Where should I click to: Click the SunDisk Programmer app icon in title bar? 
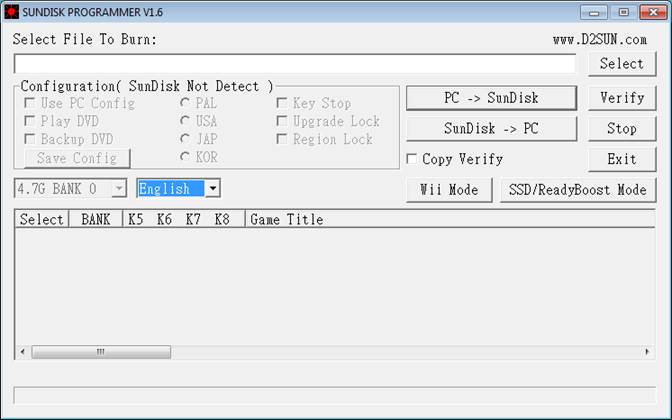[12, 12]
